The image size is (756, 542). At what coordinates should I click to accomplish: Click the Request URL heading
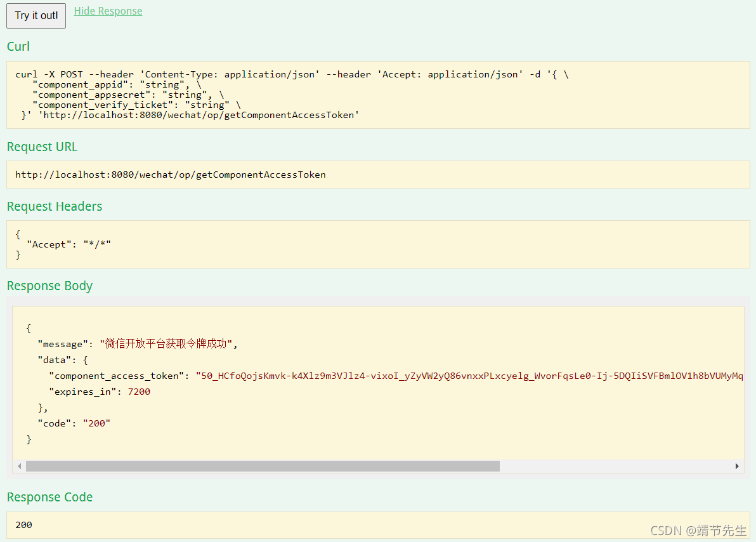click(x=42, y=147)
